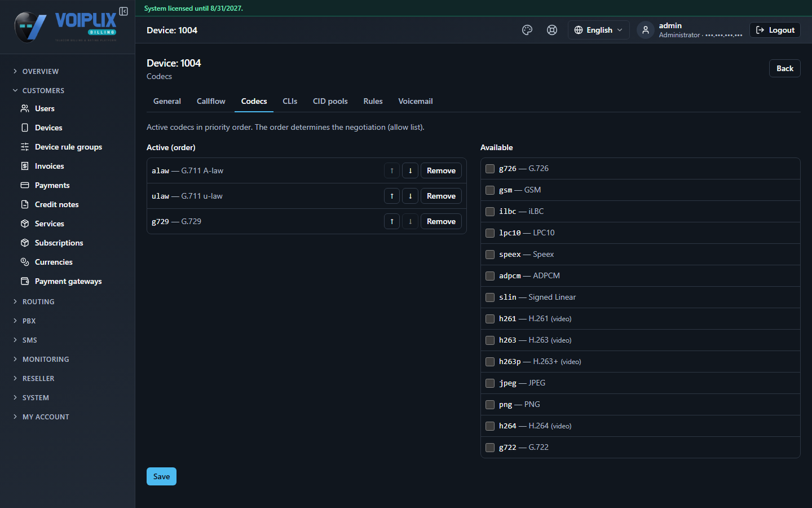Image resolution: width=812 pixels, height=508 pixels.
Task: Save the codec settings
Action: pyautogui.click(x=161, y=476)
